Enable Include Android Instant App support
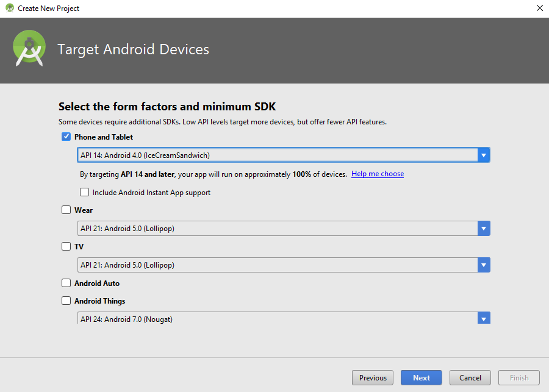This screenshot has height=392, width=549. pos(85,193)
